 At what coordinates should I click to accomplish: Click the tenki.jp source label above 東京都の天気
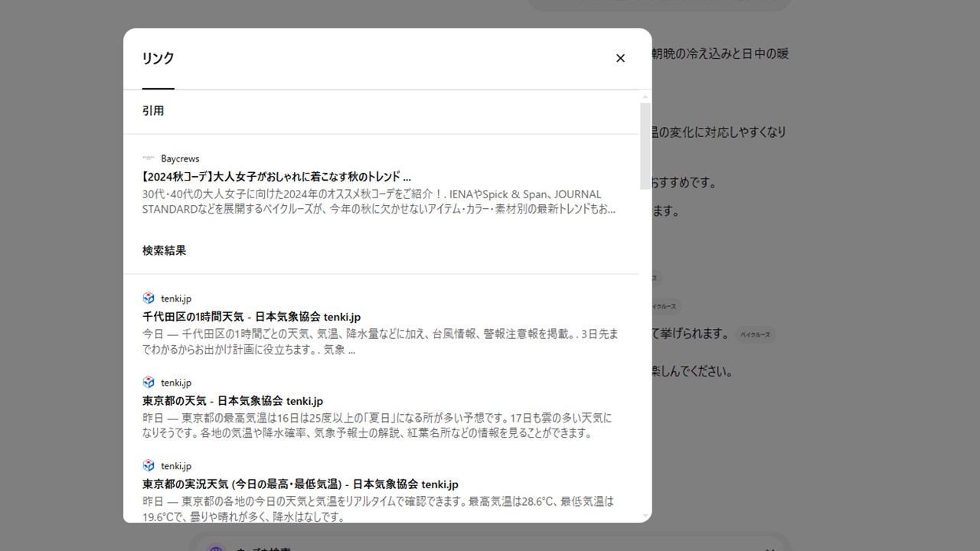coord(176,382)
